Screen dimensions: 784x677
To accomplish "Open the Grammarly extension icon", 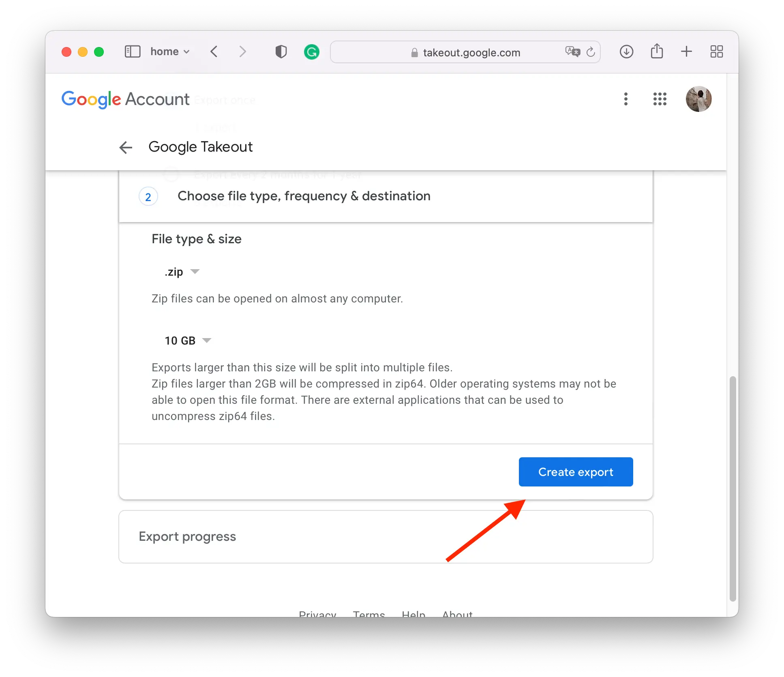I will (x=311, y=52).
